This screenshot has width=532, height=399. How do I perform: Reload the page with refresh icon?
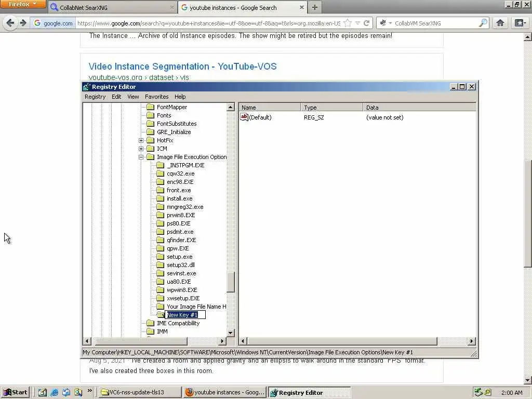click(366, 23)
